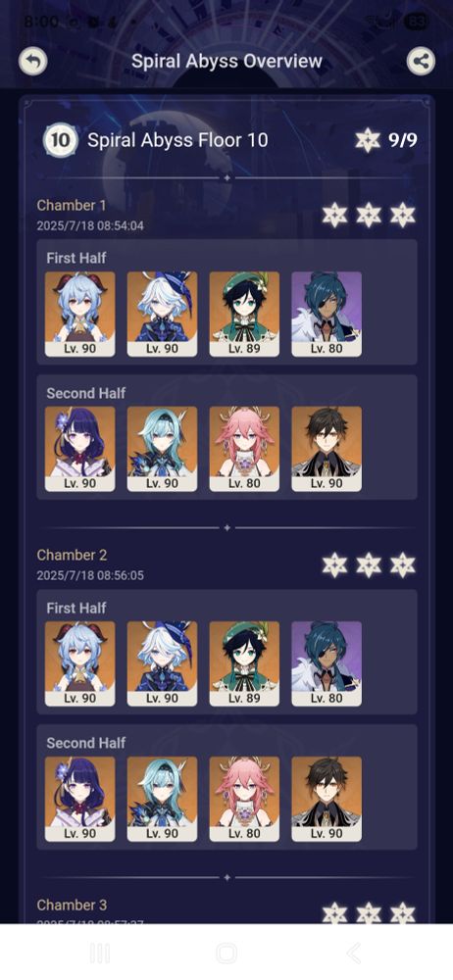Viewport: 453px width, 980px height.
Task: Tap the last star of Chamber 2
Action: click(x=402, y=565)
